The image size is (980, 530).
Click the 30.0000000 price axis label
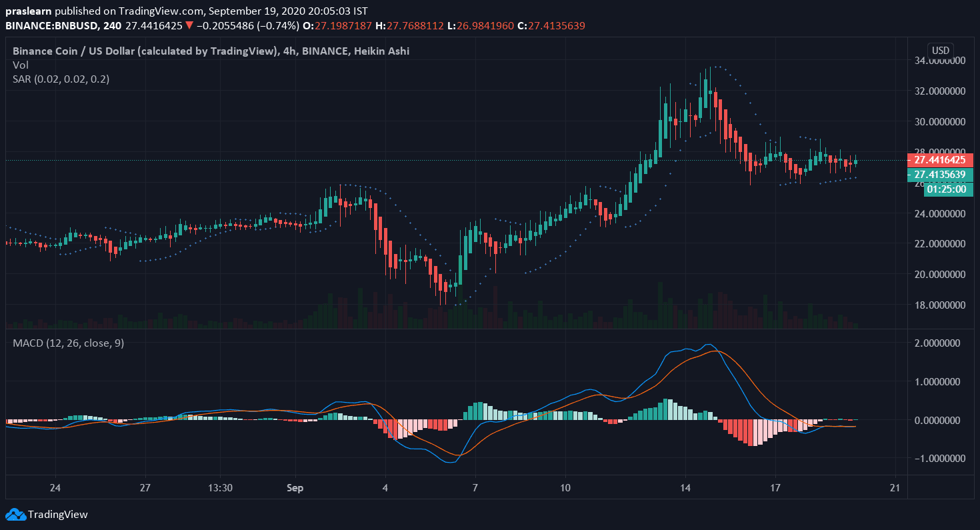click(940, 122)
